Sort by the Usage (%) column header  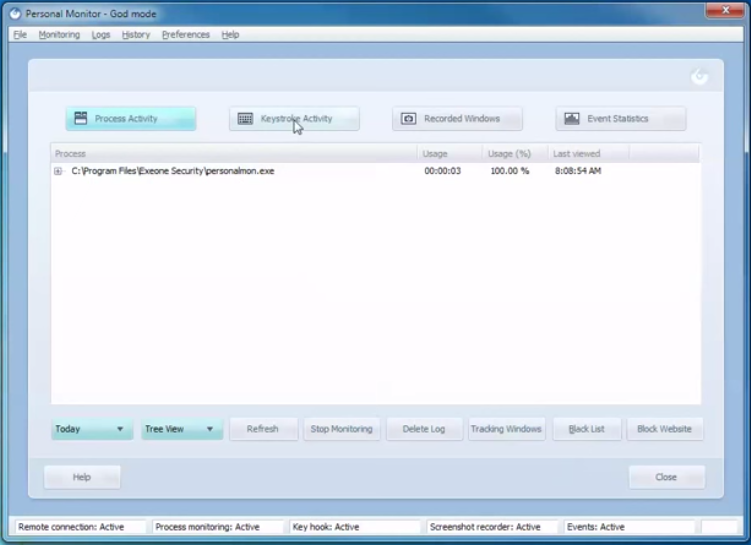click(x=508, y=154)
